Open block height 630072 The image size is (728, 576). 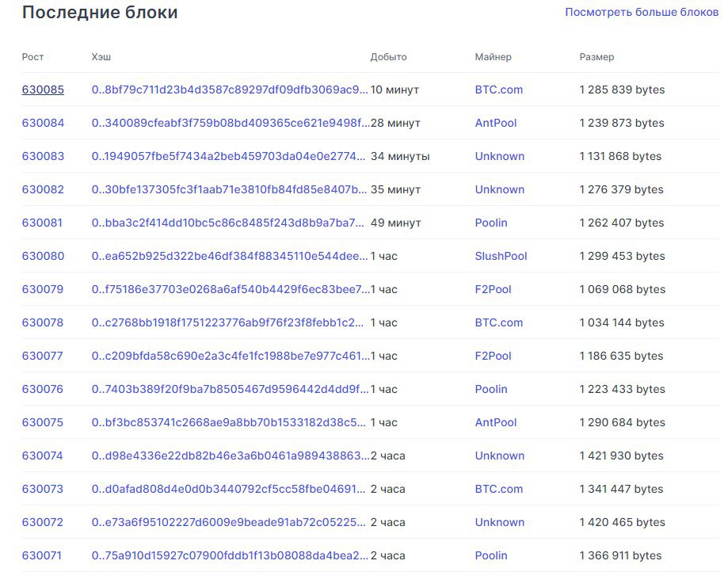click(x=42, y=523)
